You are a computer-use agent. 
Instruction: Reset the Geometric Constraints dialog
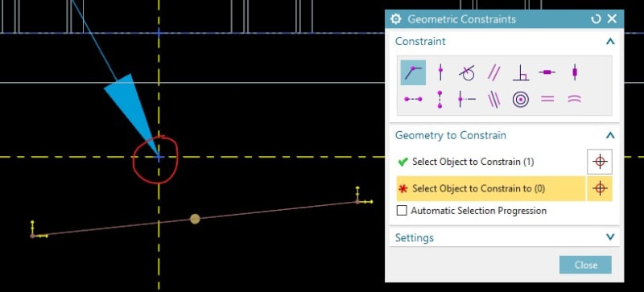click(596, 19)
